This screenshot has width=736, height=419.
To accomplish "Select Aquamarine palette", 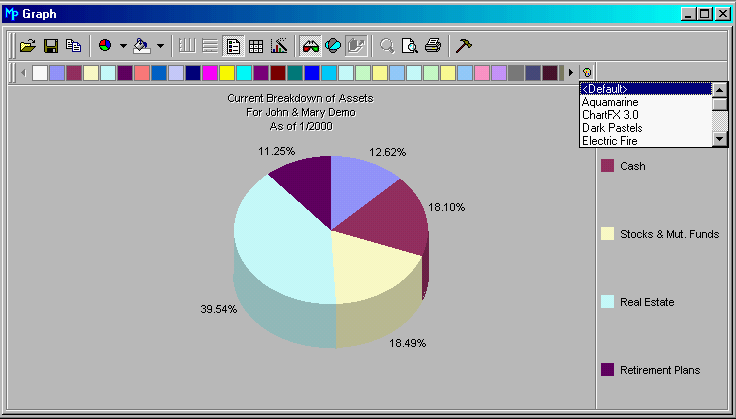I will [646, 102].
